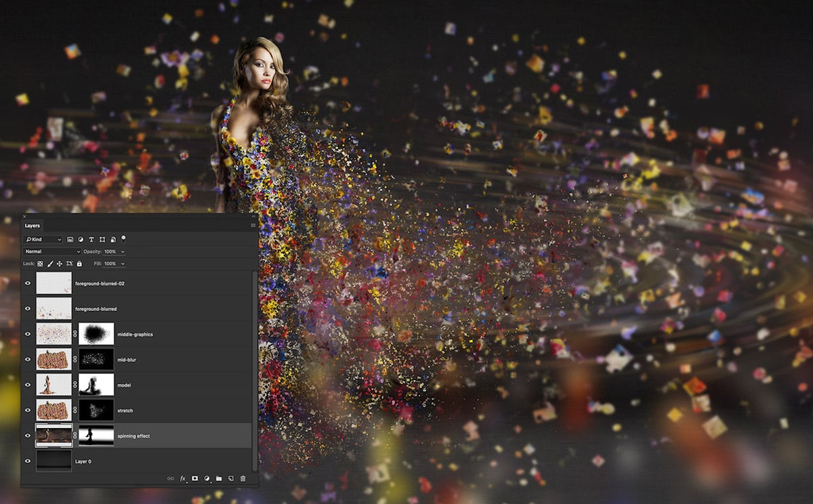Click the 'Lock all' padlock icon

79,264
